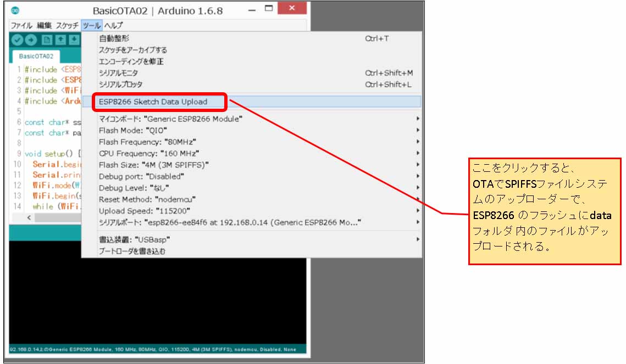Open the スケッチ menu
The height and width of the screenshot is (364, 626).
pos(67,25)
